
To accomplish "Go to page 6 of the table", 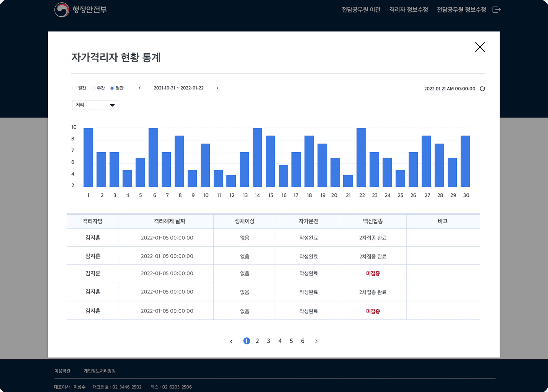I will coord(303,341).
